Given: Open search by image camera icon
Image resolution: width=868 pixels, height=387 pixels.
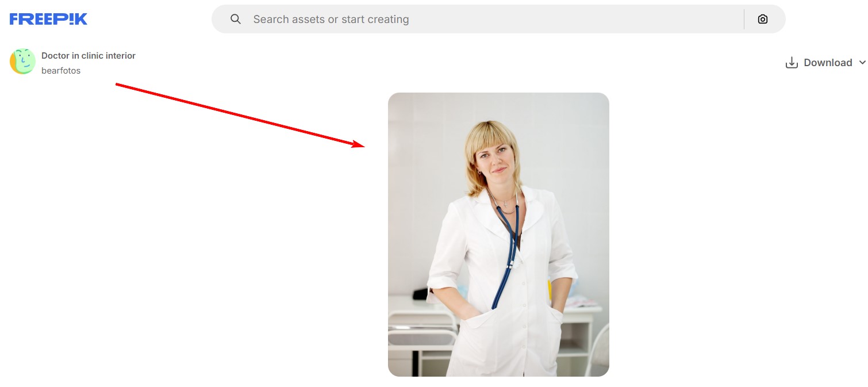Looking at the screenshot, I should point(762,19).
